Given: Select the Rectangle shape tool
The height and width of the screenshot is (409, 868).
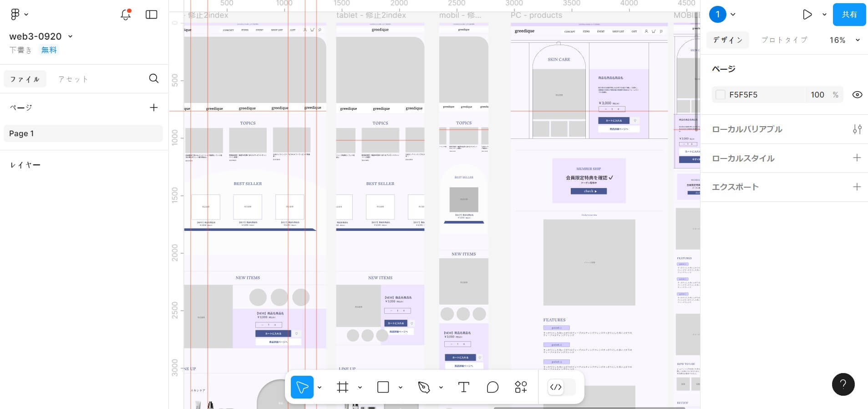Looking at the screenshot, I should (x=383, y=387).
